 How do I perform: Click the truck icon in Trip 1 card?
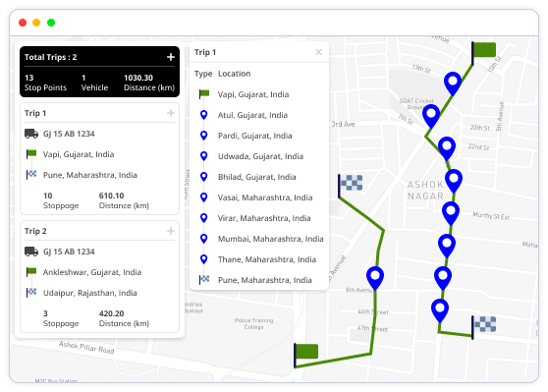[31, 134]
